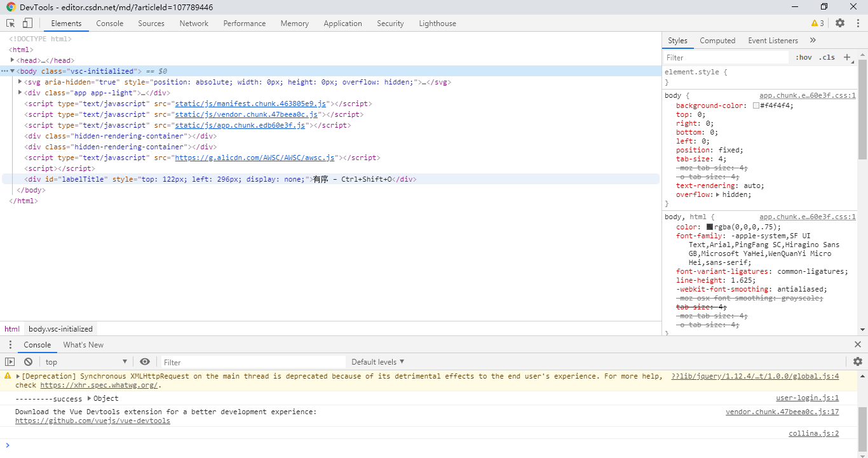Open the manifest.chunk.463805e9.js script link

point(250,103)
